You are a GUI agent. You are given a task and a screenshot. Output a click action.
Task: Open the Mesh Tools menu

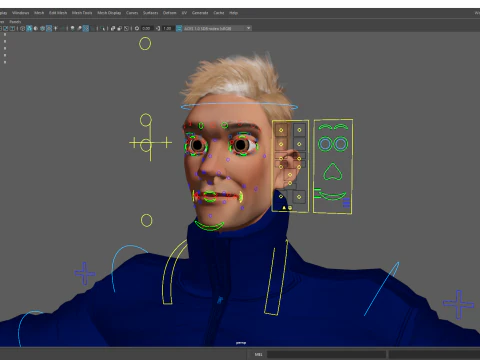tap(82, 13)
